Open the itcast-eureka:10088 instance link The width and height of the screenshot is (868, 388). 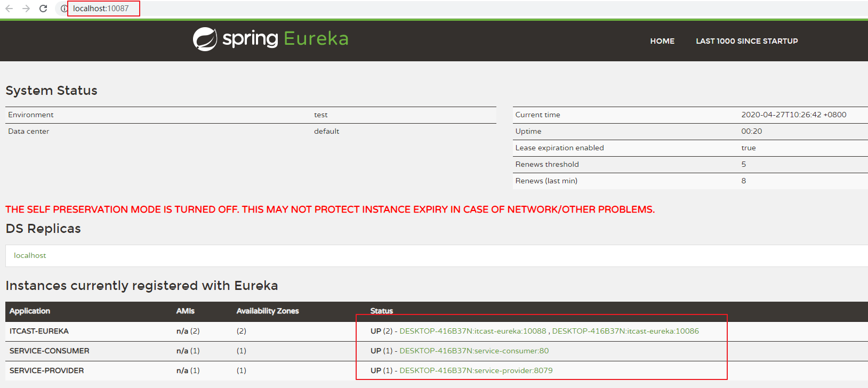tap(473, 331)
